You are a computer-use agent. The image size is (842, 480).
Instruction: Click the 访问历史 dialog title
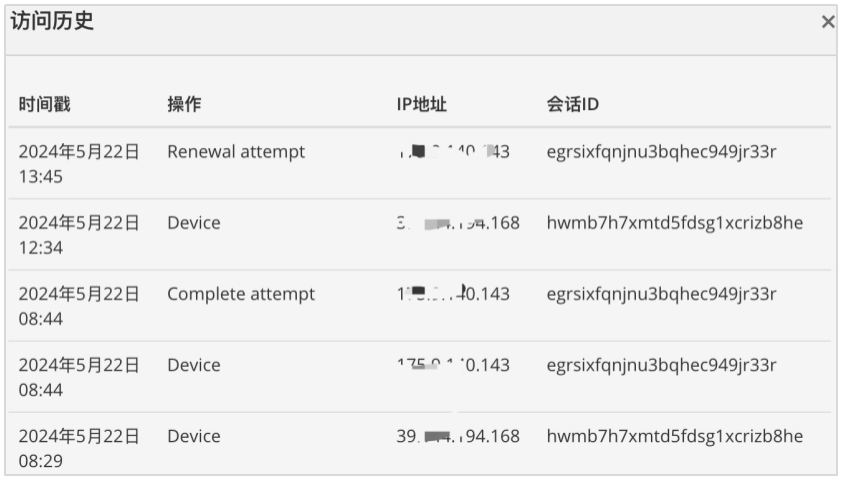[x=52, y=21]
